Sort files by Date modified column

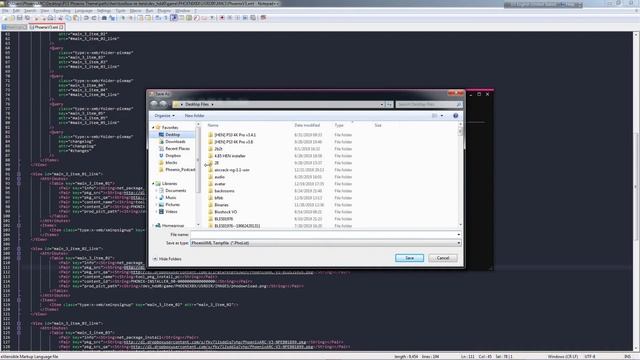click(x=307, y=125)
